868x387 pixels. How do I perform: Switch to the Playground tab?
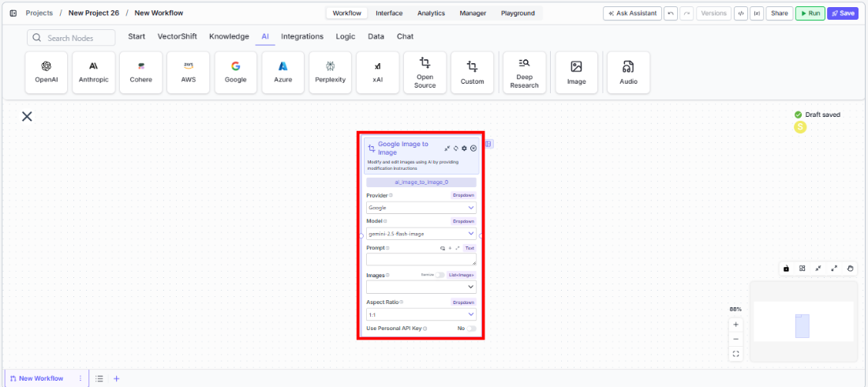click(x=518, y=13)
